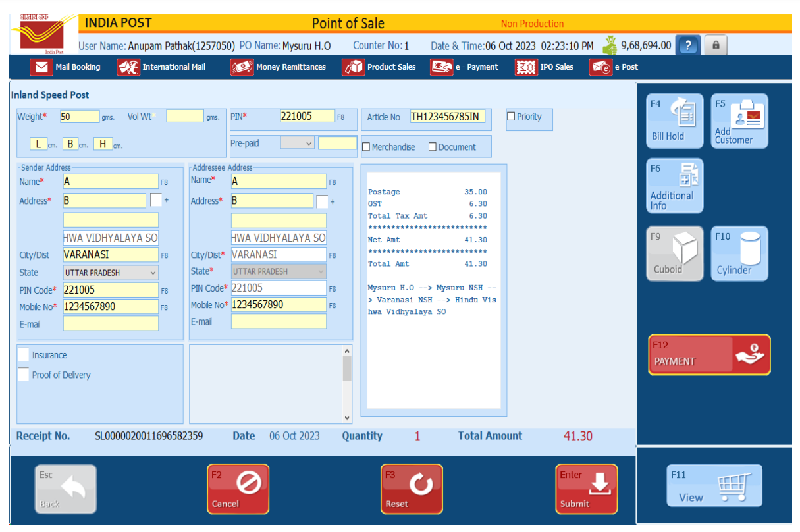Click the B breadth dimension field
Viewport: 800px width, 532px height.
[70, 144]
